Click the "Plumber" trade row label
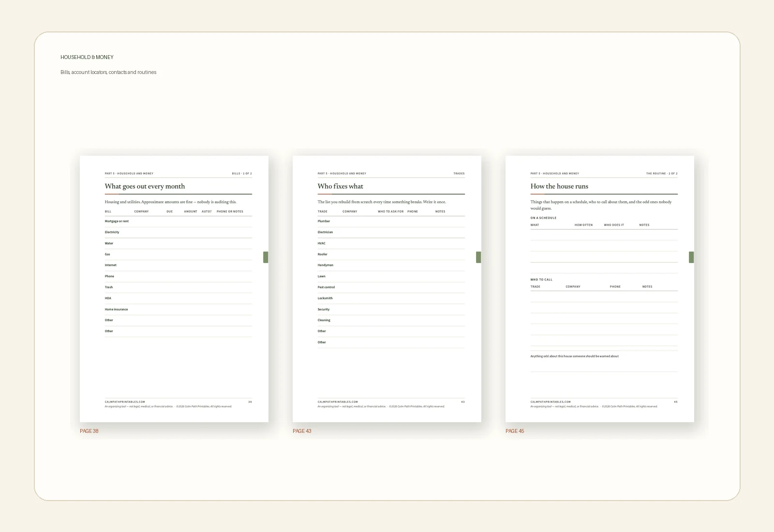Screen dimensions: 774x532 [x=324, y=221]
